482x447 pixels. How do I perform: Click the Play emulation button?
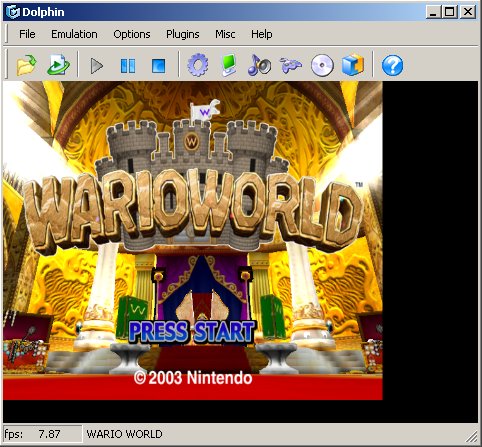coord(97,66)
